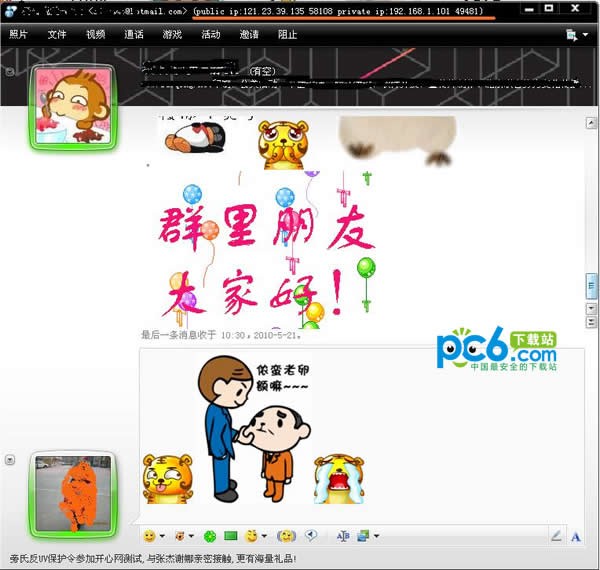Screen dimensions: 600x570
Task: Click the scroll down arrow in the chat history
Action: [x=591, y=308]
